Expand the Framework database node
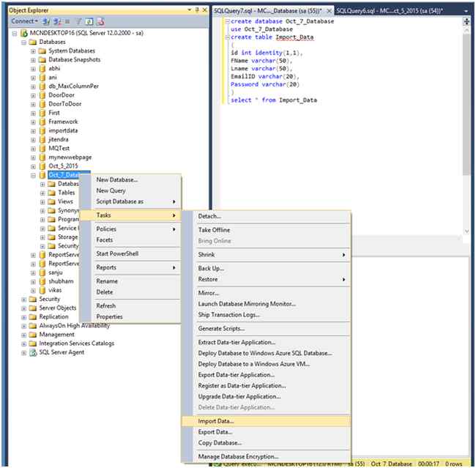476x468 pixels. click(33, 122)
